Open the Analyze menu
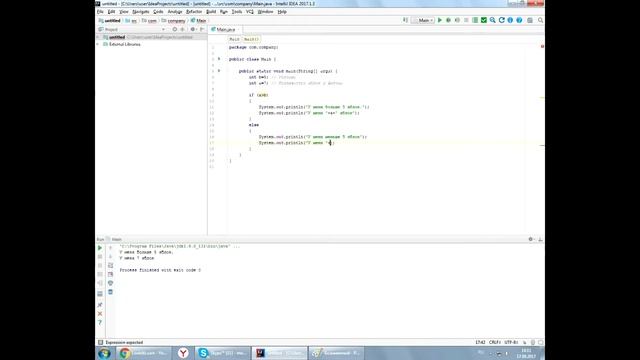This screenshot has height=360, width=640. click(175, 12)
